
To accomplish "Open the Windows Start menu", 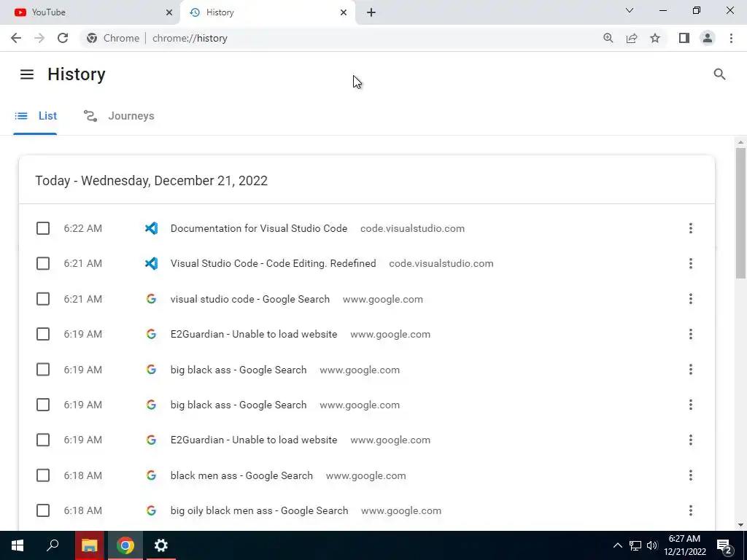I will point(18,545).
